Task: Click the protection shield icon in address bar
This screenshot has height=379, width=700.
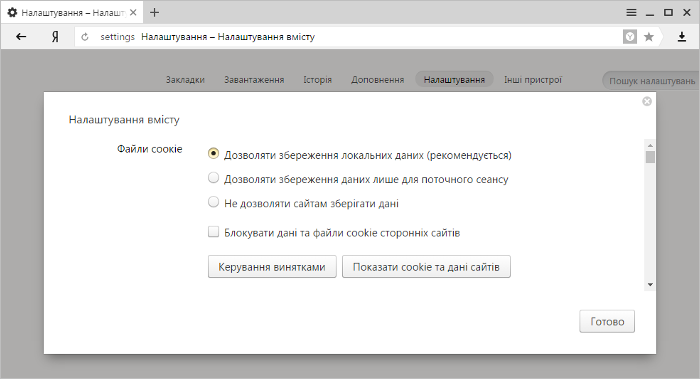Action: click(x=630, y=37)
